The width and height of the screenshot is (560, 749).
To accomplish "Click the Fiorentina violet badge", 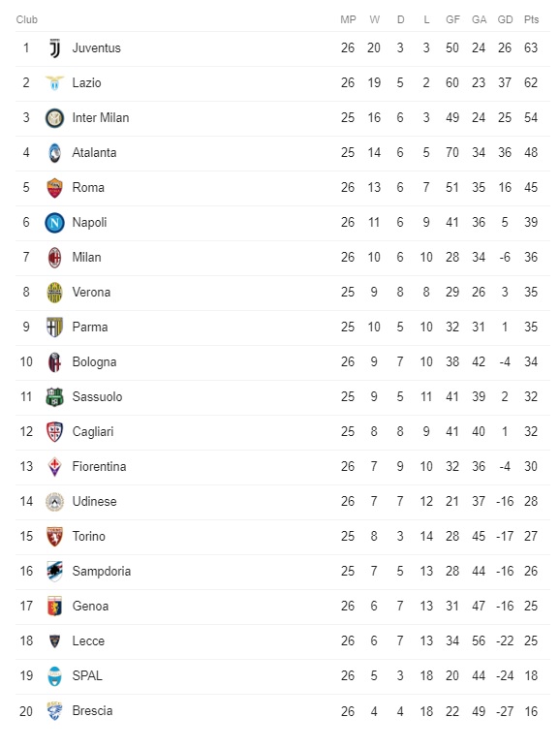I will point(54,467).
